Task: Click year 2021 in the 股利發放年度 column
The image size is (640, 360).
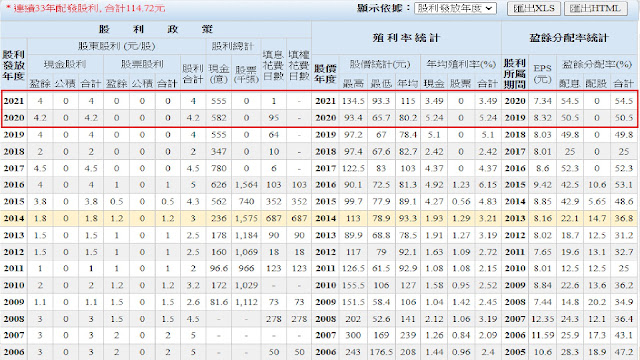Action: tap(14, 101)
